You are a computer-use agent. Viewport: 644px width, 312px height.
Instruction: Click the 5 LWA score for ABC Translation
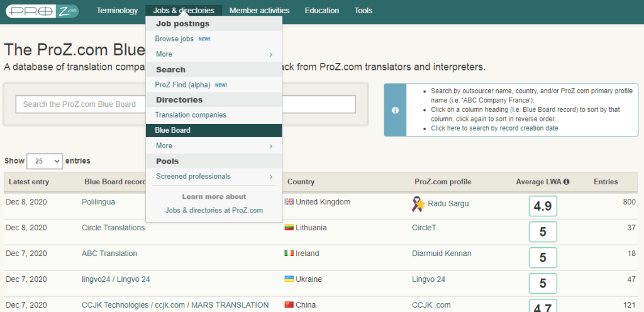point(543,258)
